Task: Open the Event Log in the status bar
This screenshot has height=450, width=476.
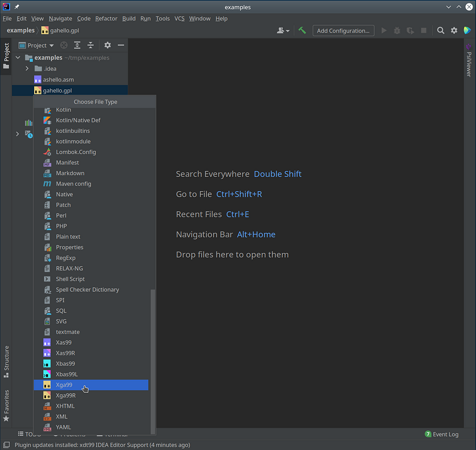Action: 446,434
